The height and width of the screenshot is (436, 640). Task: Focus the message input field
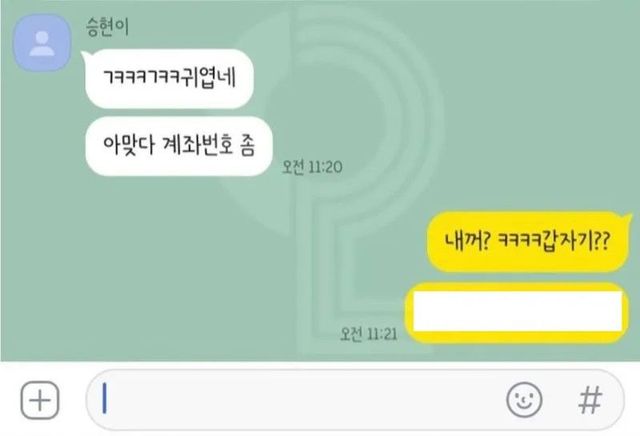coord(355,400)
